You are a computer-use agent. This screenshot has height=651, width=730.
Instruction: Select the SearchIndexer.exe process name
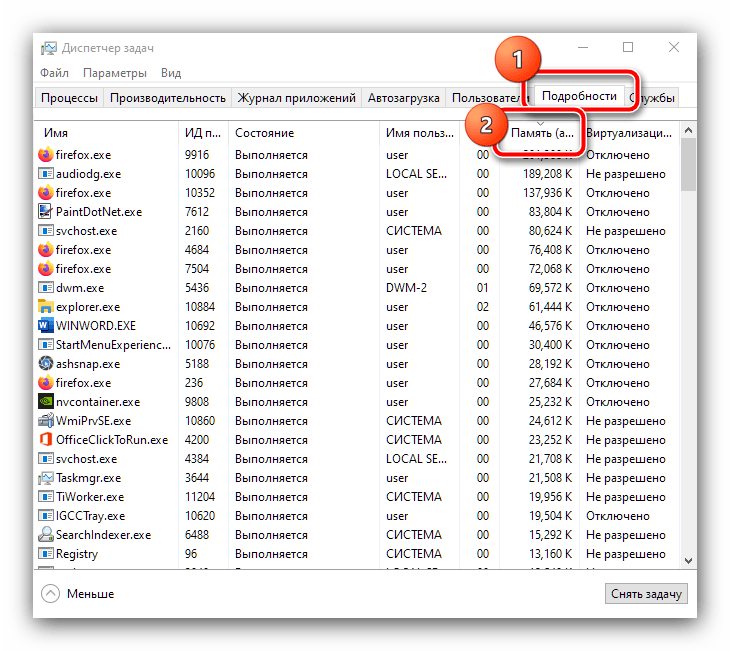103,535
